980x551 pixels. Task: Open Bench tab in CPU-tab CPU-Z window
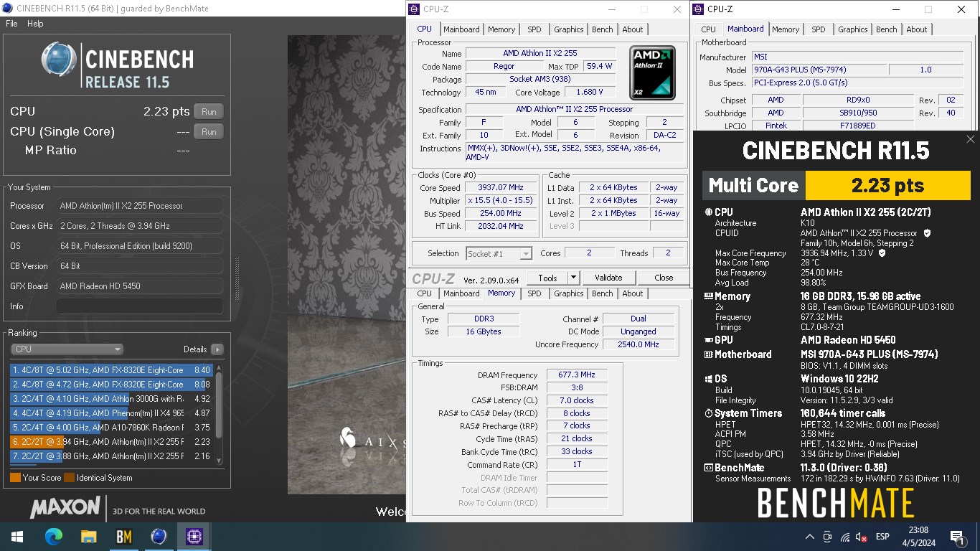[603, 29]
